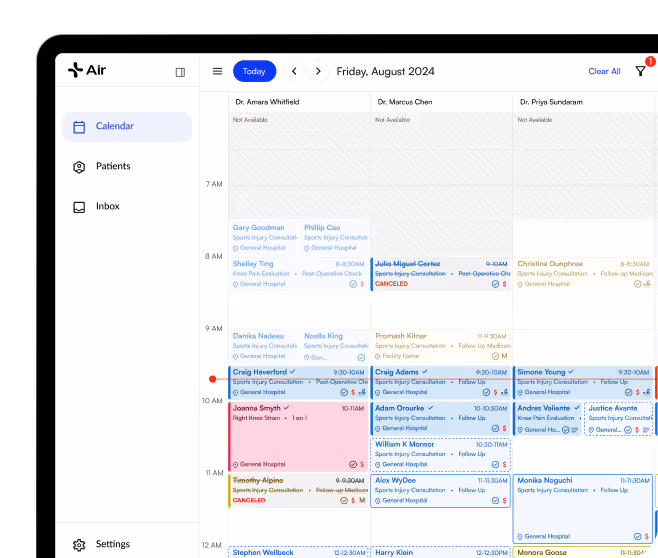The image size is (658, 558).
Task: Open Phillip Cao appointment
Action: (x=335, y=238)
